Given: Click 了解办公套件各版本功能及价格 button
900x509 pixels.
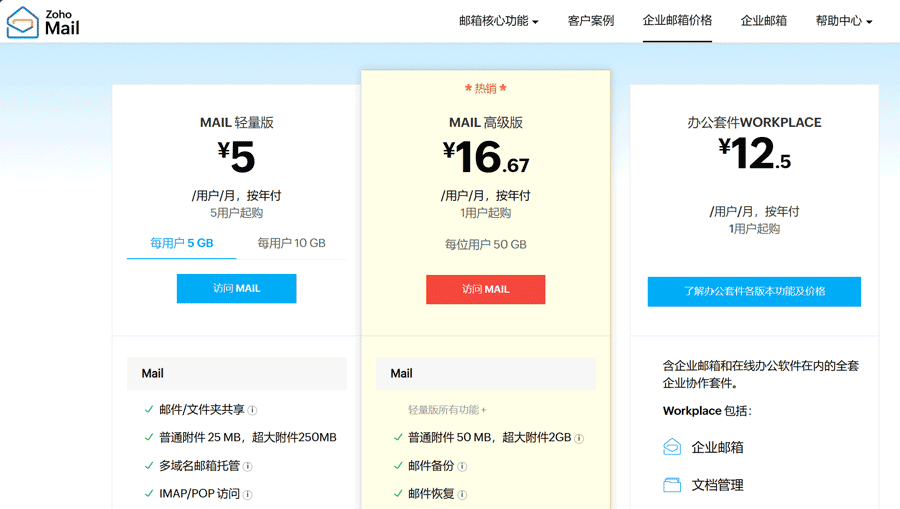Looking at the screenshot, I should click(754, 292).
